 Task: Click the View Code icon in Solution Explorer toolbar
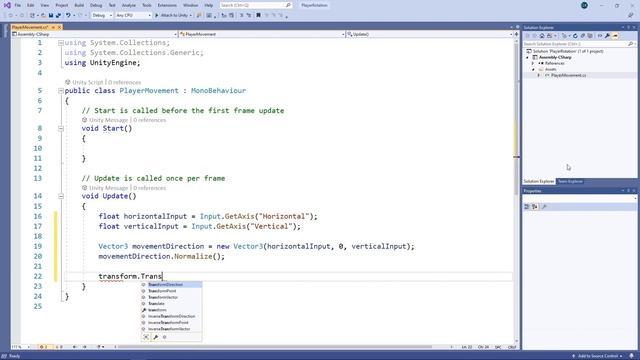tap(600, 36)
